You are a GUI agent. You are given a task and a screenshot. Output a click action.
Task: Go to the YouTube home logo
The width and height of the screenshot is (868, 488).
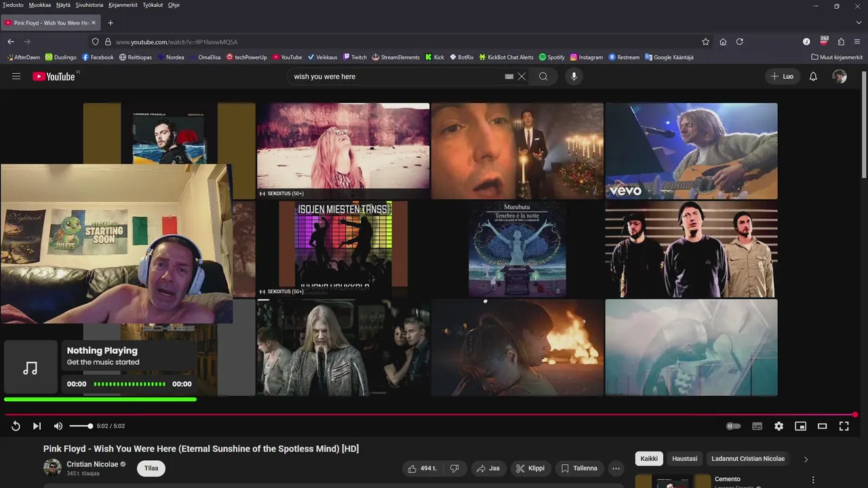pos(54,77)
